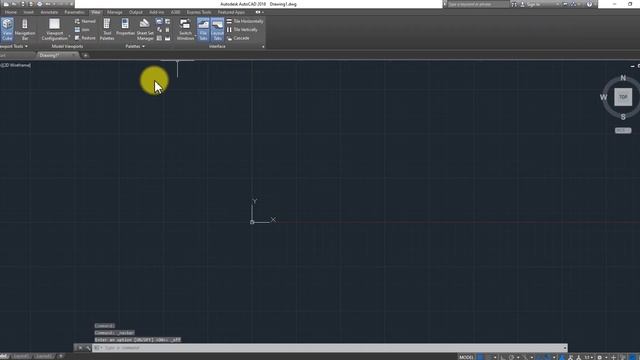
Task: Open the Sheet Set Manager
Action: [x=145, y=29]
